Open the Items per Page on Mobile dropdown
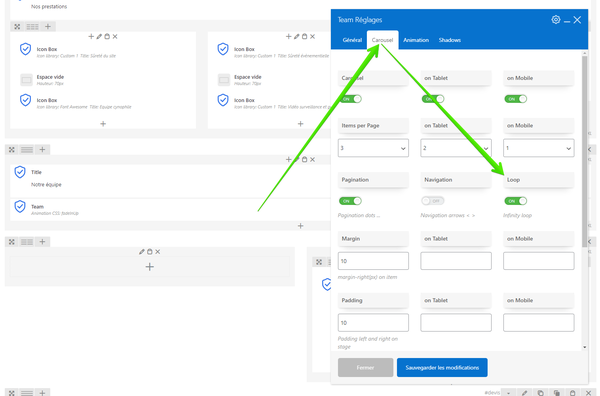600x396 pixels. click(x=539, y=148)
